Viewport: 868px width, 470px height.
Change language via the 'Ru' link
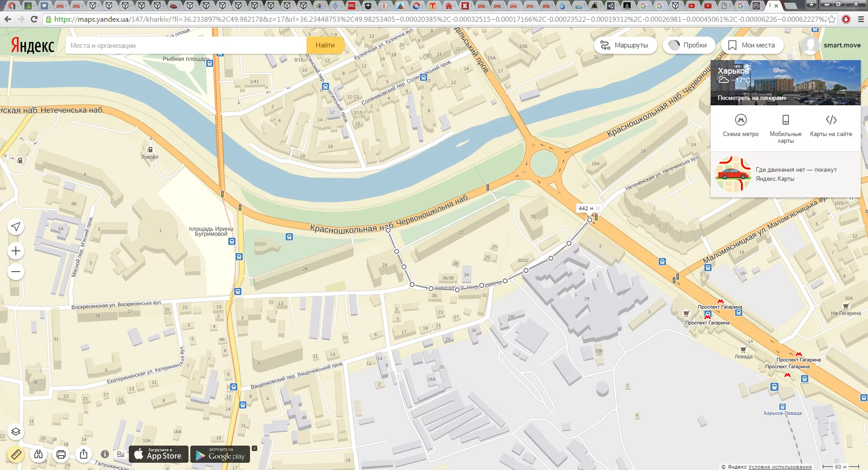(x=121, y=454)
